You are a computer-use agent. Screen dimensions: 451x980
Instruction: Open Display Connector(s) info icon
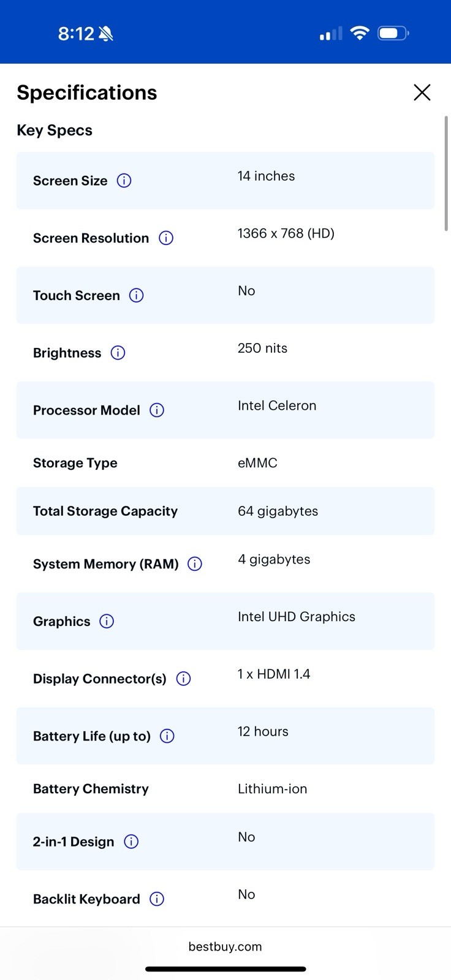pos(183,679)
